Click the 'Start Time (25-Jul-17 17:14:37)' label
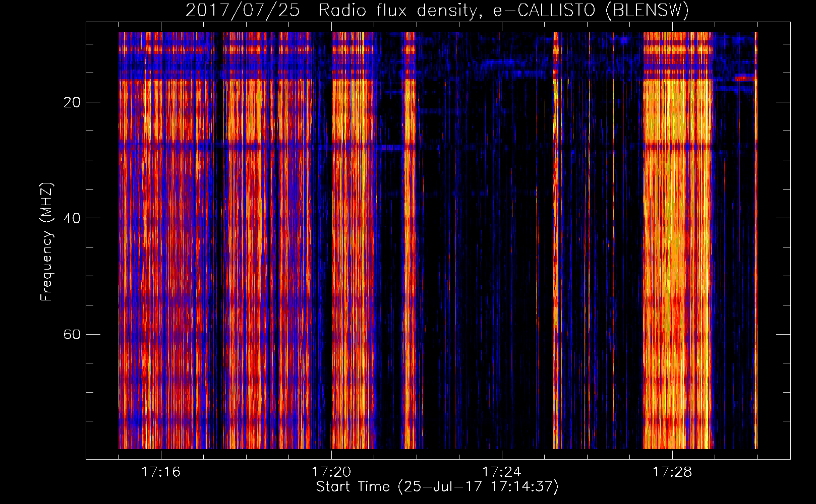 point(437,487)
